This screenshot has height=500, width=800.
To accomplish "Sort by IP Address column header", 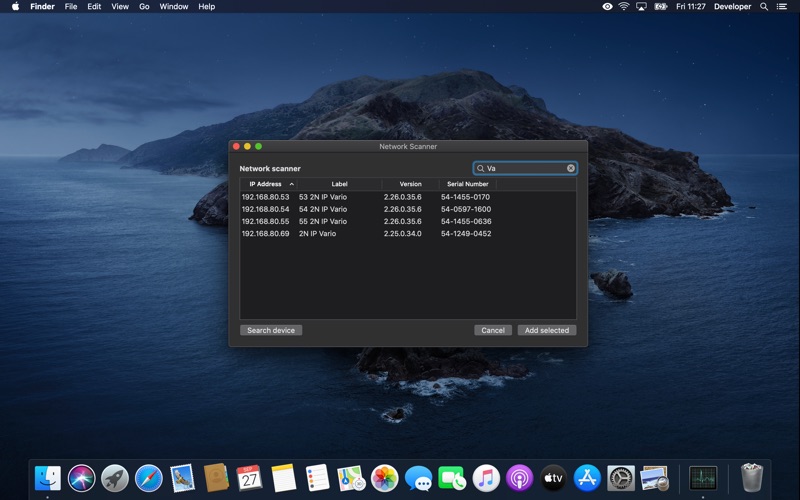I will [x=267, y=184].
